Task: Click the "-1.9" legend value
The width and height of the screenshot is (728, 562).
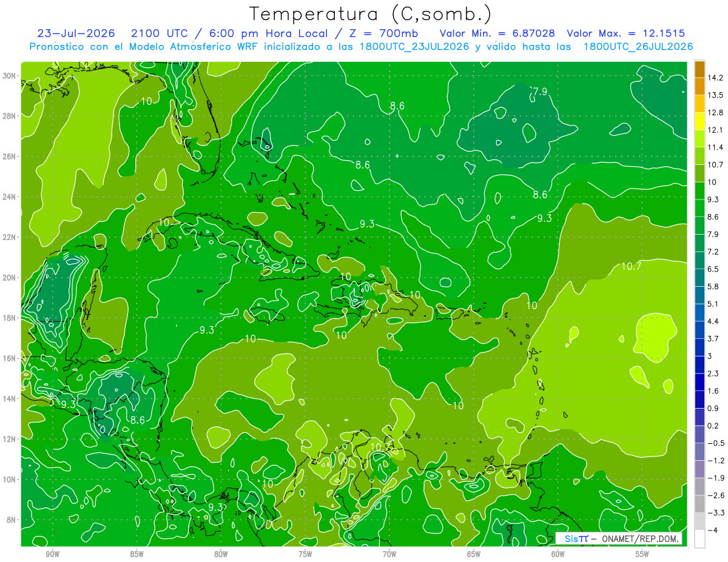Action: click(x=717, y=478)
